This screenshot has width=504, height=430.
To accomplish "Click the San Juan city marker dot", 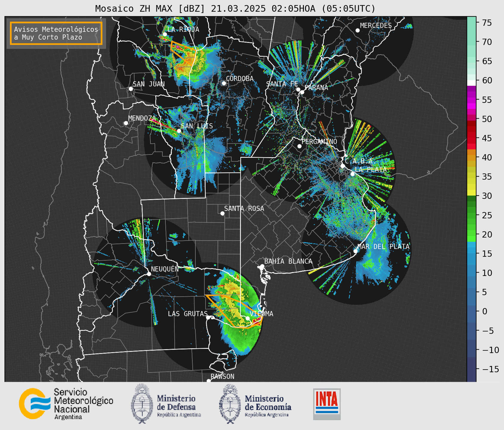I will click(131, 89).
